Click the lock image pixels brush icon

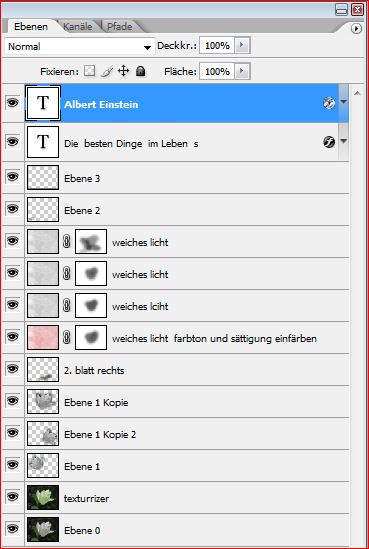point(107,71)
